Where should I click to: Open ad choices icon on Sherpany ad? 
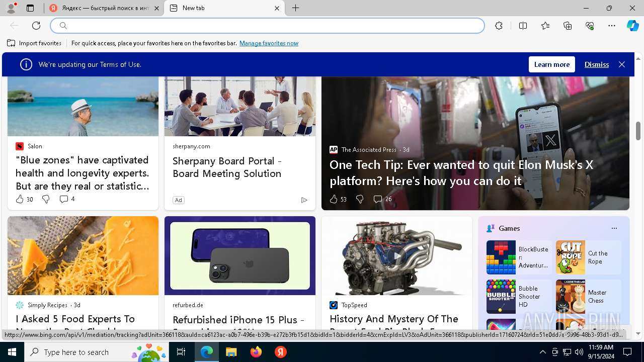coord(304,200)
